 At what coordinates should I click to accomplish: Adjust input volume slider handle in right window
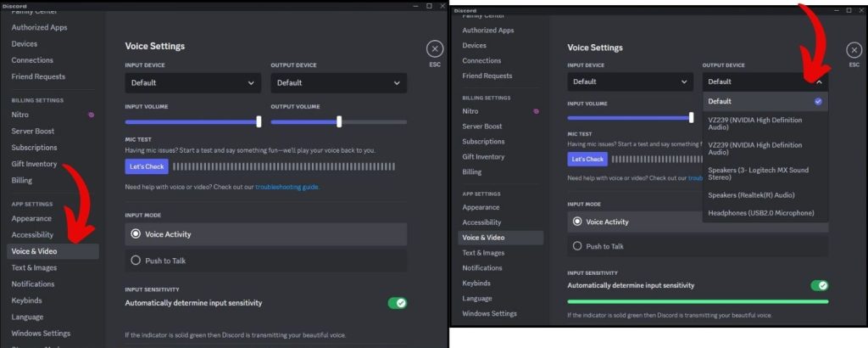click(692, 117)
